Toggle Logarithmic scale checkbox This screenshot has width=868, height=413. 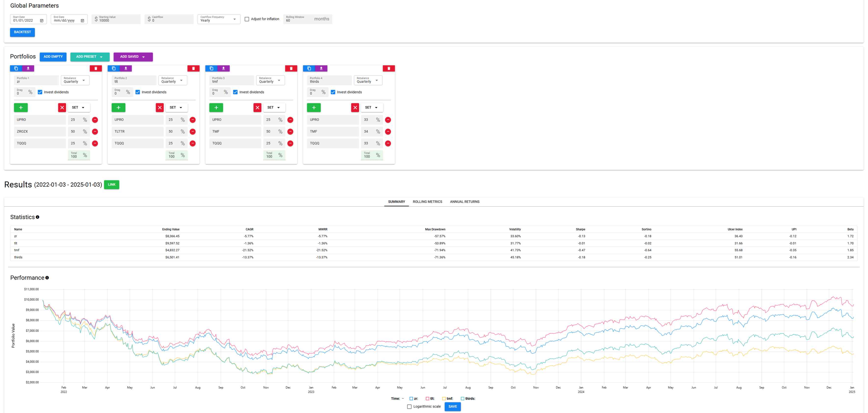coord(409,407)
